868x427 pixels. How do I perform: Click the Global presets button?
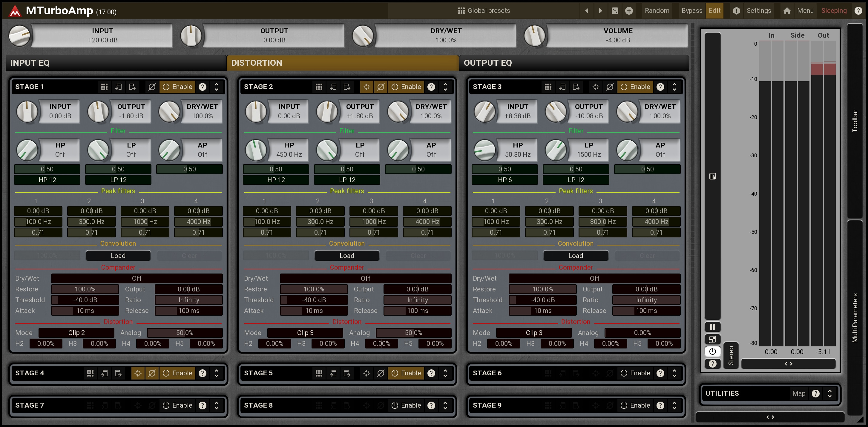point(484,11)
